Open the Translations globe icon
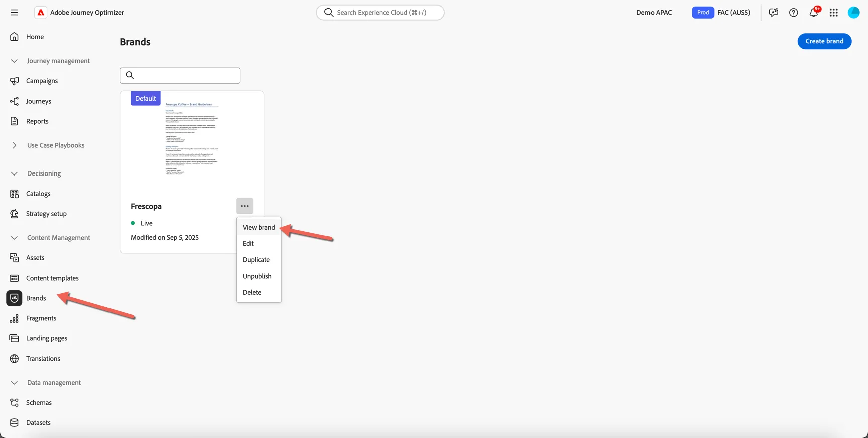The width and height of the screenshot is (868, 438). 14,359
